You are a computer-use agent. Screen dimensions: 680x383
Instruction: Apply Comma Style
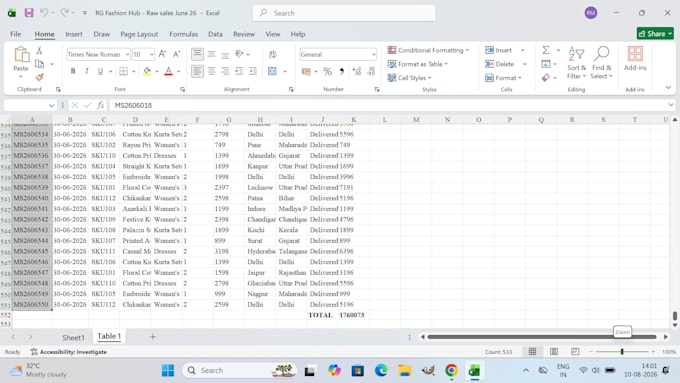point(342,71)
